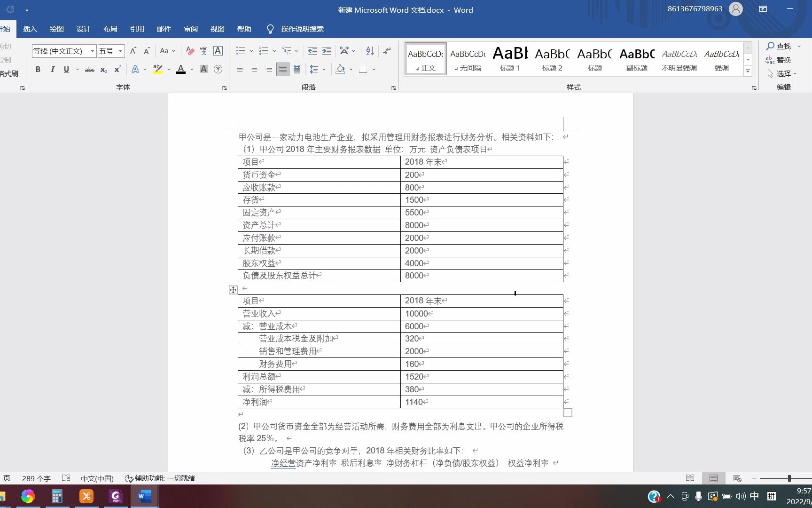Toggle strikethrough formatting
The image size is (812, 508).
(x=89, y=69)
